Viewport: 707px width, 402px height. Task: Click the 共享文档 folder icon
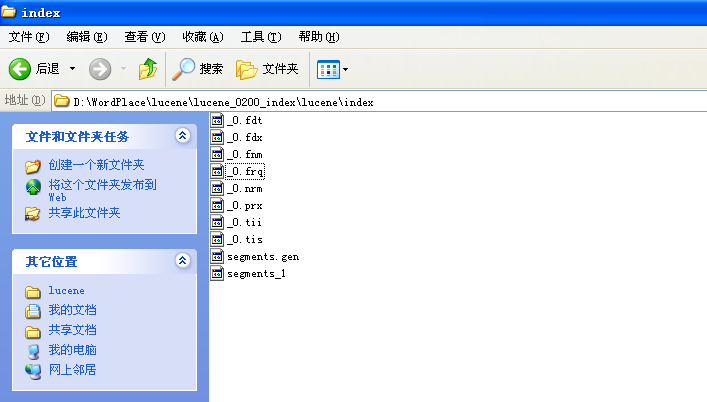[x=32, y=332]
